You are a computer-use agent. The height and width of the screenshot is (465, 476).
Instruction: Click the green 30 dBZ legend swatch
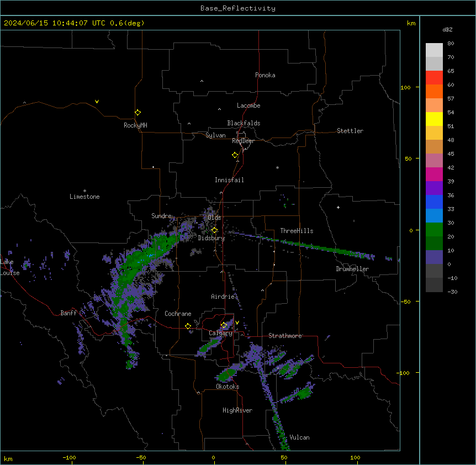tap(434, 230)
